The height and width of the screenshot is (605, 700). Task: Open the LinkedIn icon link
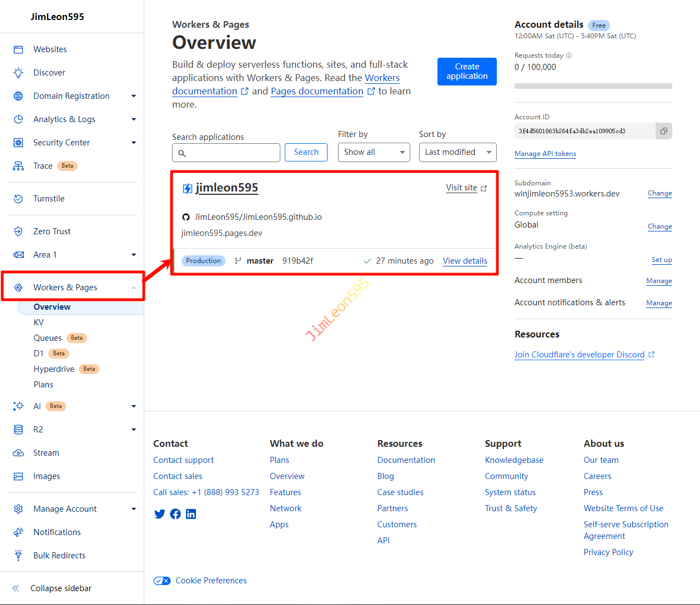coord(191,514)
